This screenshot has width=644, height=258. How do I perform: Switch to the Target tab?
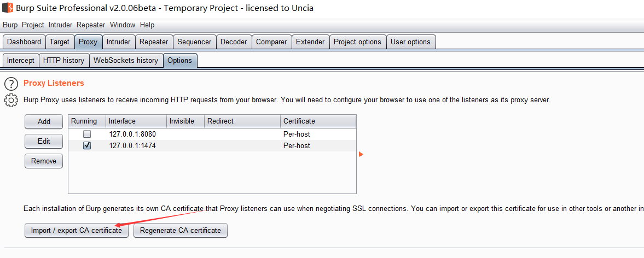[x=60, y=42]
